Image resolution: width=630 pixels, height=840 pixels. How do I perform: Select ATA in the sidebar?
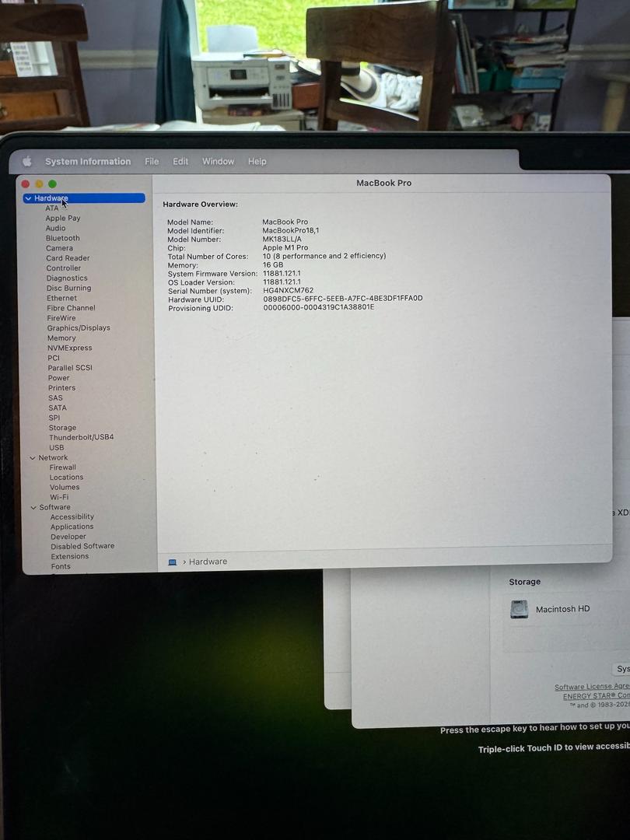52,208
